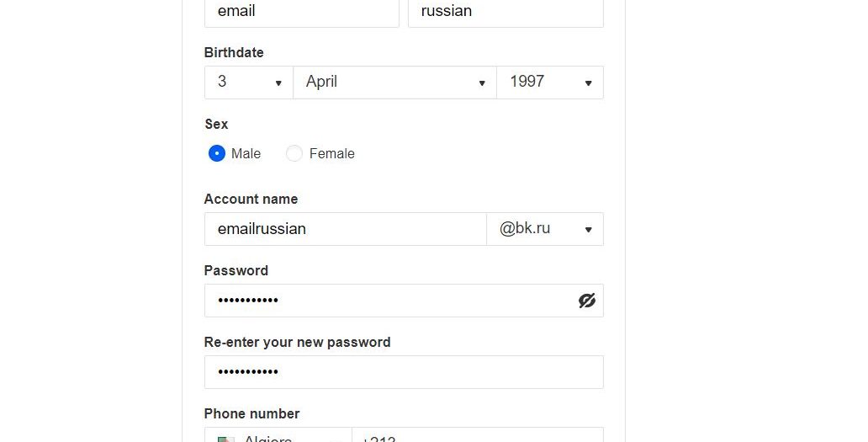Select the Male radio button
The image size is (868, 442).
216,153
